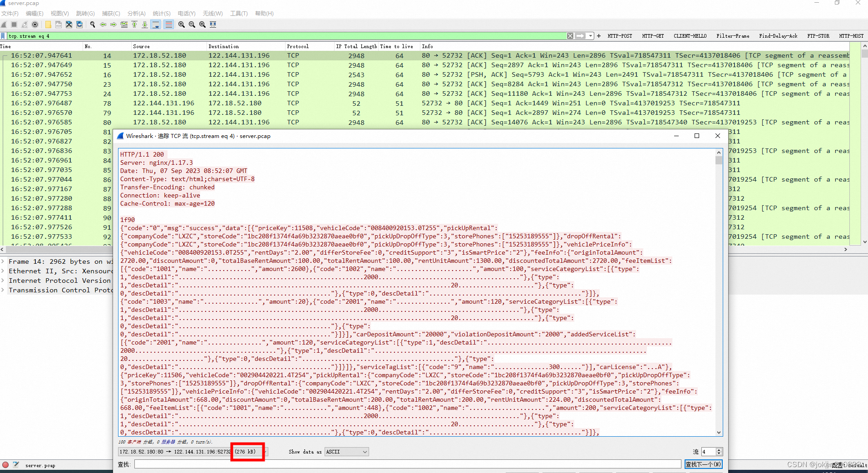Screen dimensions: 868x473
Task: Open capture options gear icon
Action: click(x=35, y=25)
